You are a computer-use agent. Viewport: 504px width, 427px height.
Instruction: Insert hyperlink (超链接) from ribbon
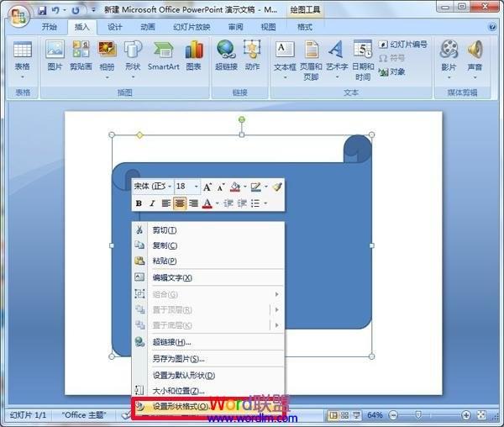tap(226, 55)
